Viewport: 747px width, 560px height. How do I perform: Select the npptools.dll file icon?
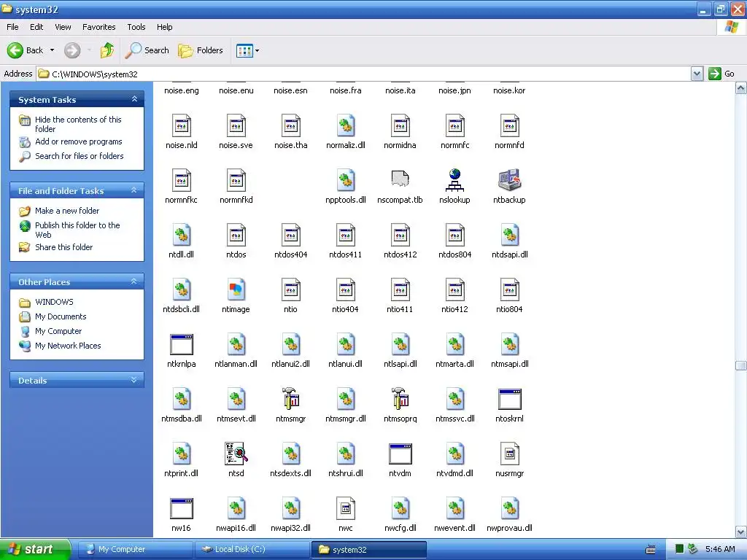pos(345,180)
